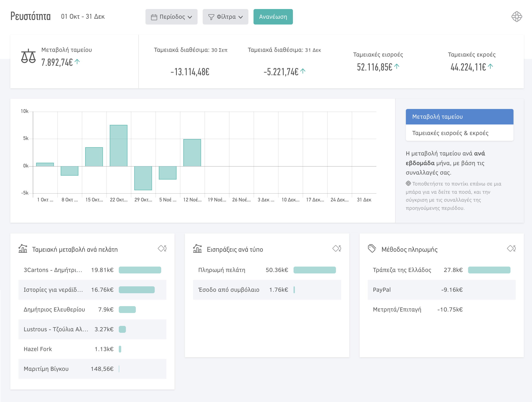This screenshot has width=532, height=402.
Task: Click the up arrow beside -5.221,74€
Action: click(x=303, y=71)
